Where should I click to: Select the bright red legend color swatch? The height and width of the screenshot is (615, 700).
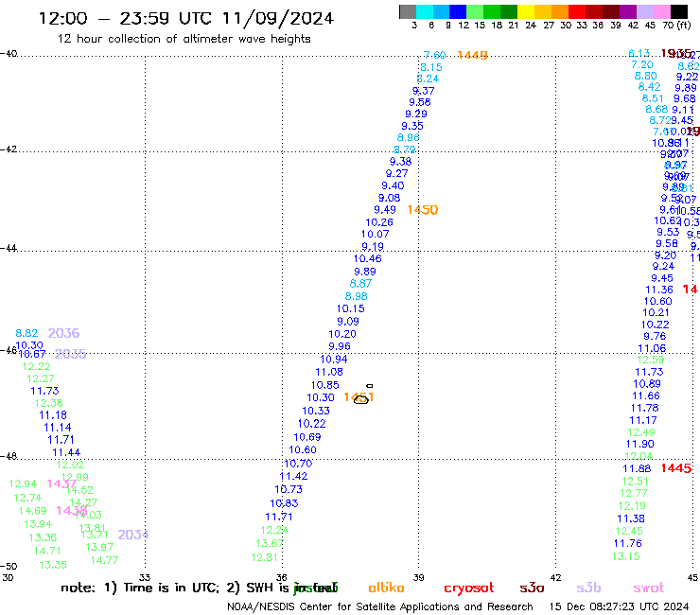click(577, 11)
